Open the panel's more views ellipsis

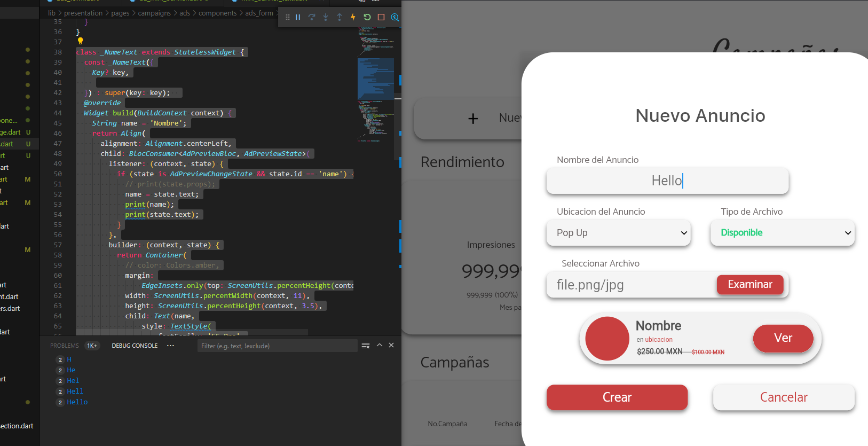point(170,346)
